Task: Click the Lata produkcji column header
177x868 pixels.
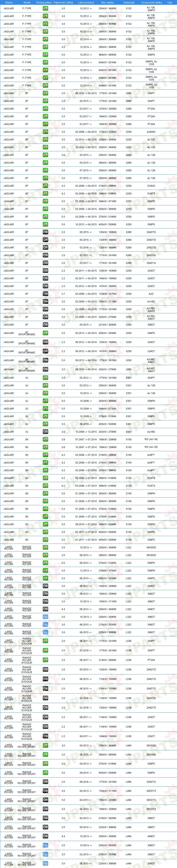Action: tap(86, 2)
